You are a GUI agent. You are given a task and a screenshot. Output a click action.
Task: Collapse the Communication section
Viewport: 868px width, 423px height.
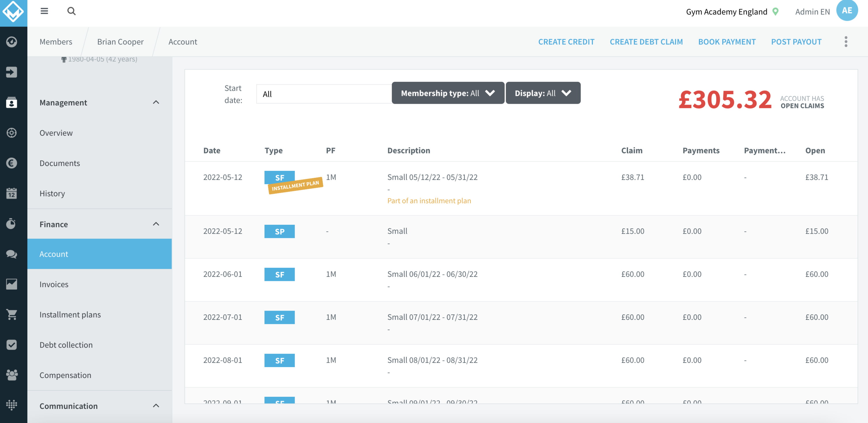click(x=156, y=406)
